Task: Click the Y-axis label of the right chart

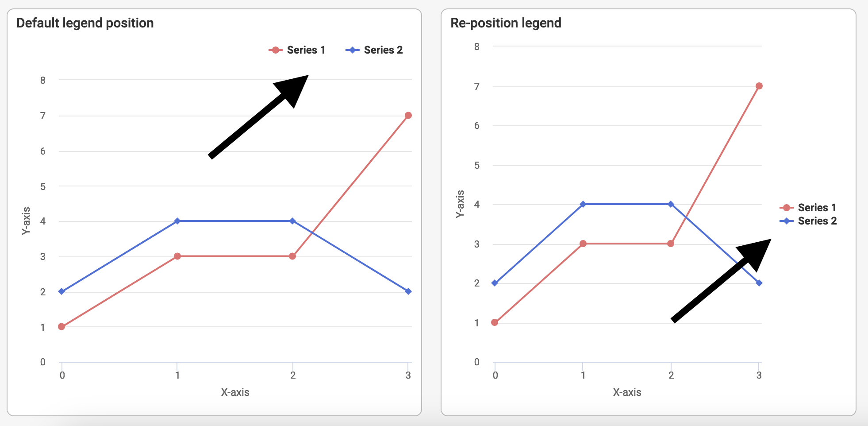Action: [460, 204]
